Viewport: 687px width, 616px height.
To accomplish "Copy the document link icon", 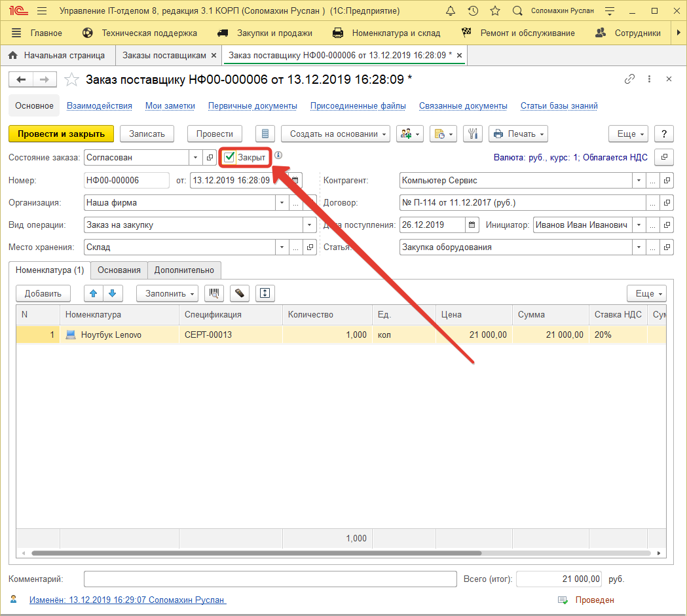I will [629, 79].
